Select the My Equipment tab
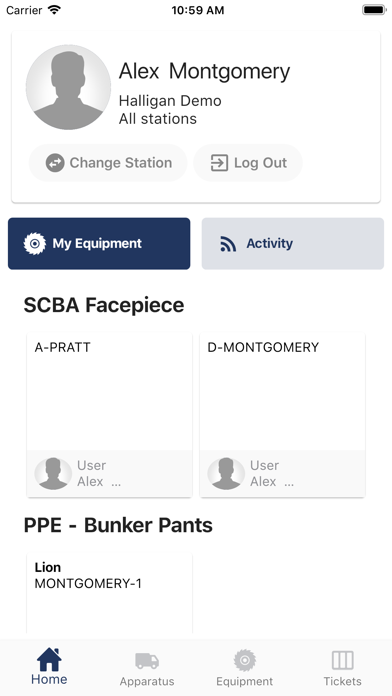 99,243
